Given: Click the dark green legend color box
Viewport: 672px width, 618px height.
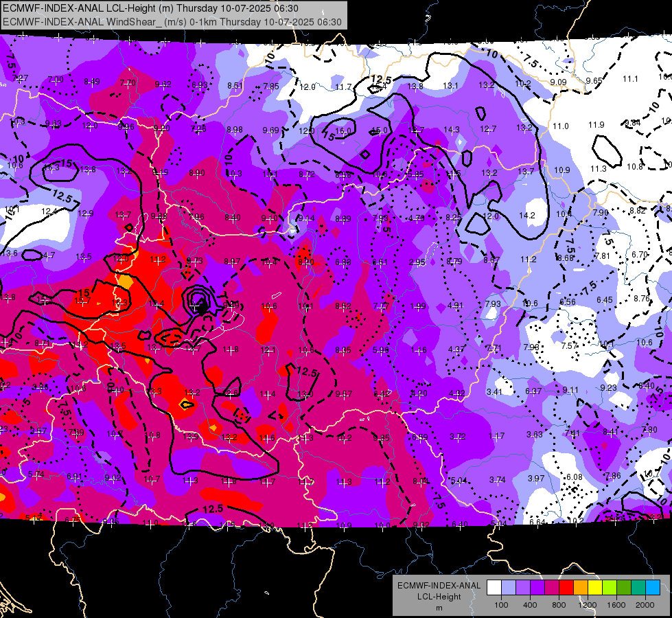Looking at the screenshot, I should [624, 588].
